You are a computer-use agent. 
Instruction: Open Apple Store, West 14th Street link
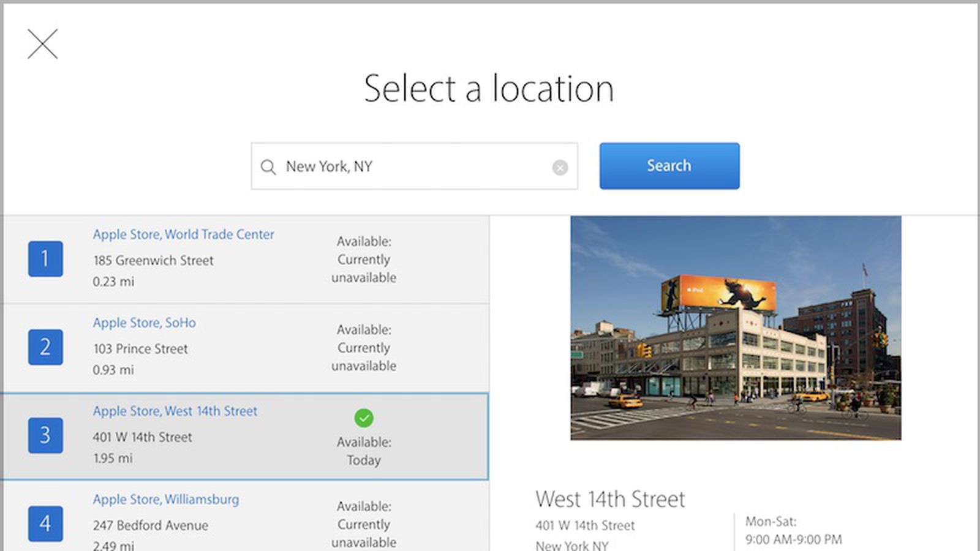175,411
